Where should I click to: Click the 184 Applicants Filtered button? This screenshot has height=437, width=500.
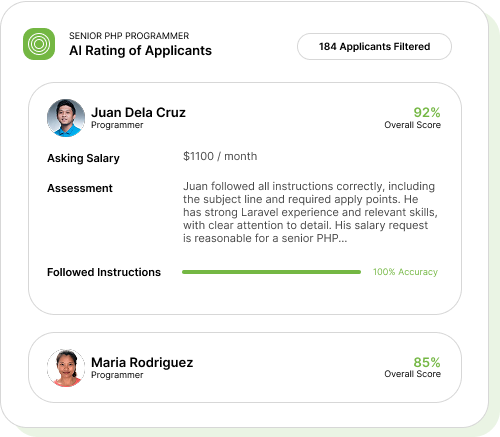click(x=374, y=46)
